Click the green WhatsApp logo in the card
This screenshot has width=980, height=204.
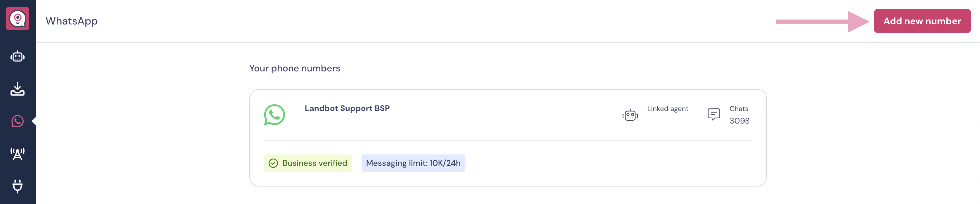[x=274, y=115]
